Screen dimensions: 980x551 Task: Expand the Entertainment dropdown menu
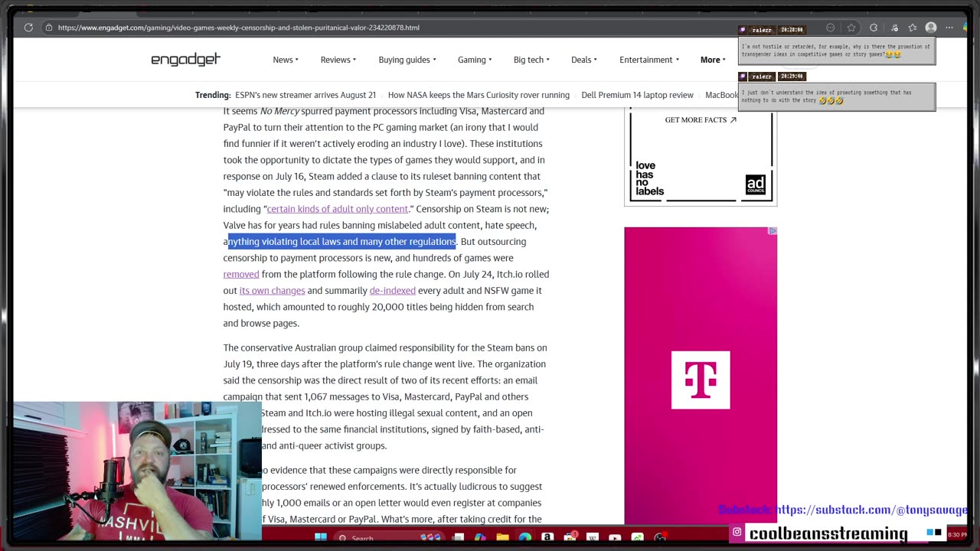click(x=649, y=60)
